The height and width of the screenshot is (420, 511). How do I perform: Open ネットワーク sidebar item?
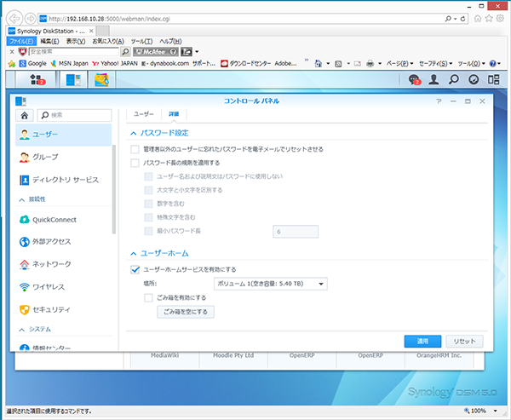click(x=64, y=264)
